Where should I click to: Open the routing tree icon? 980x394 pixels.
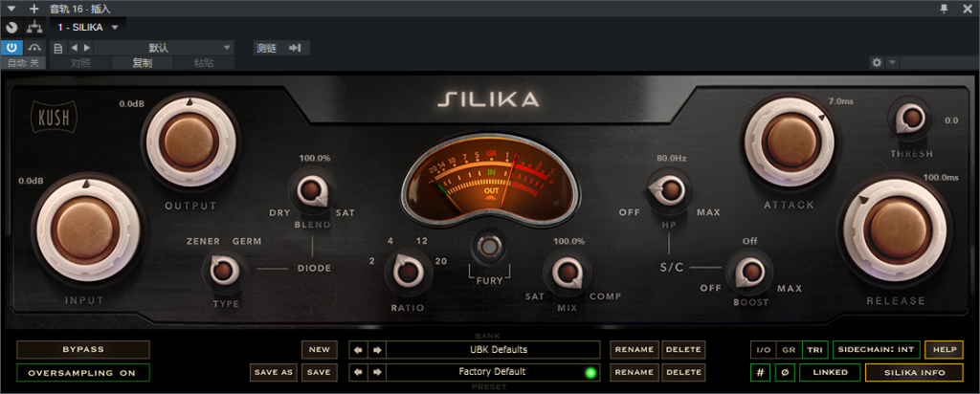[34, 28]
